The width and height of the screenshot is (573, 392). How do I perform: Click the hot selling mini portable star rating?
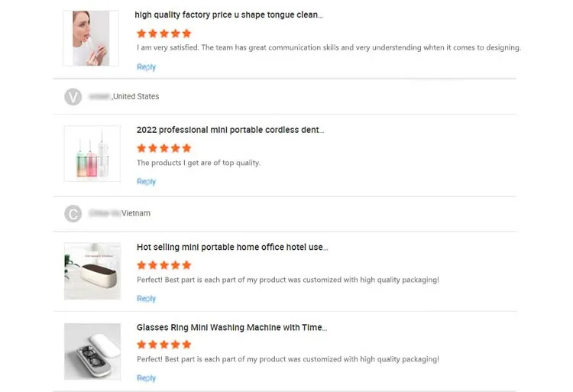pos(163,265)
